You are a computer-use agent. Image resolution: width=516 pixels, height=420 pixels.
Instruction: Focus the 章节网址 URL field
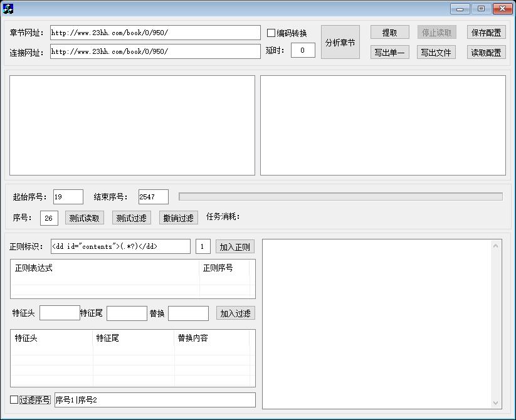(x=155, y=33)
